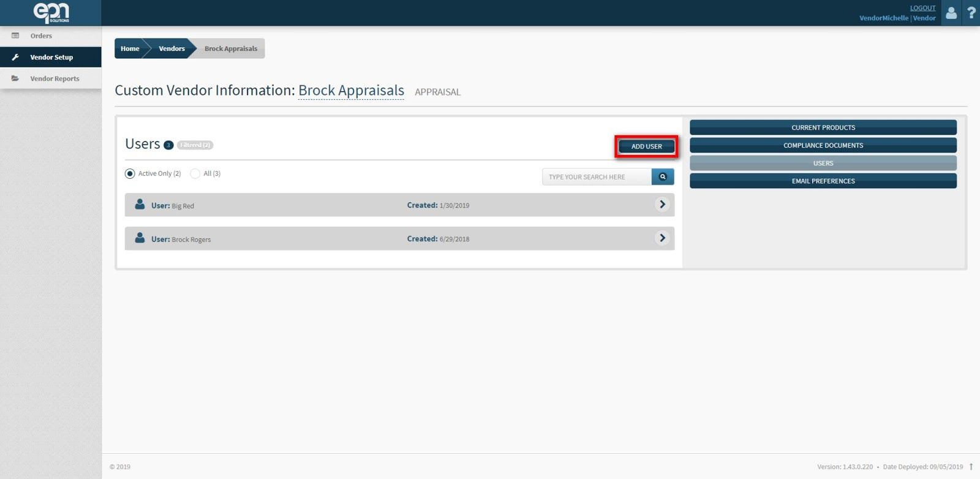980x479 pixels.
Task: Click the Brock Appraisals title link
Action: 351,90
